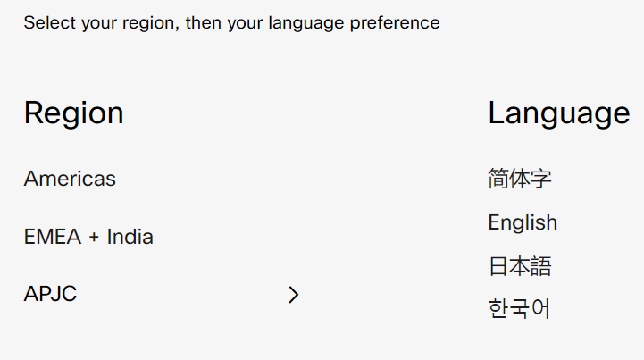Click the region and language instruction text

[231, 22]
